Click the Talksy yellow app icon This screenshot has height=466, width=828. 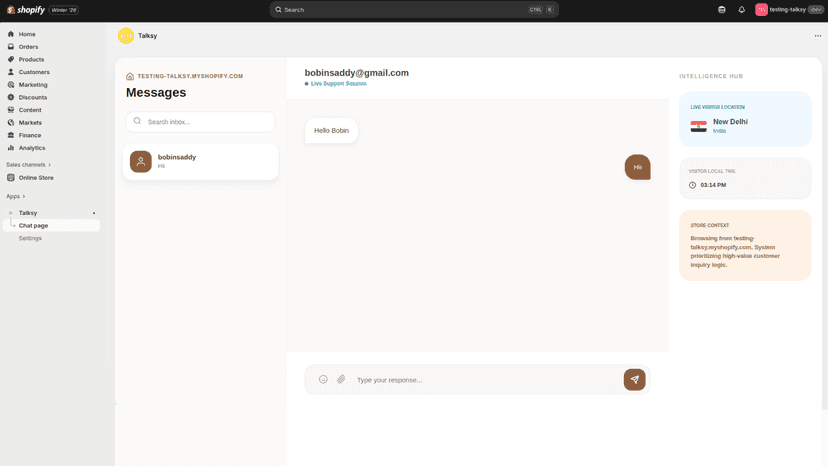pos(126,36)
